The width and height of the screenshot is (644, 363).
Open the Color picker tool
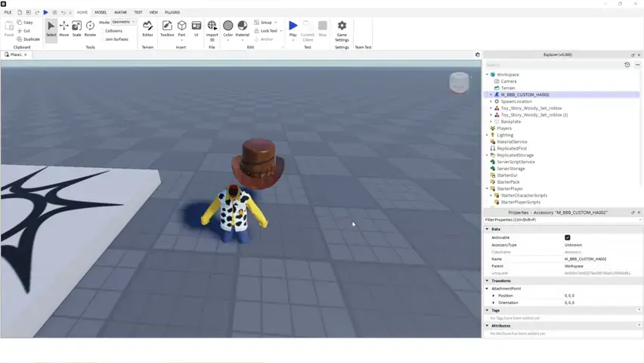[x=228, y=30]
